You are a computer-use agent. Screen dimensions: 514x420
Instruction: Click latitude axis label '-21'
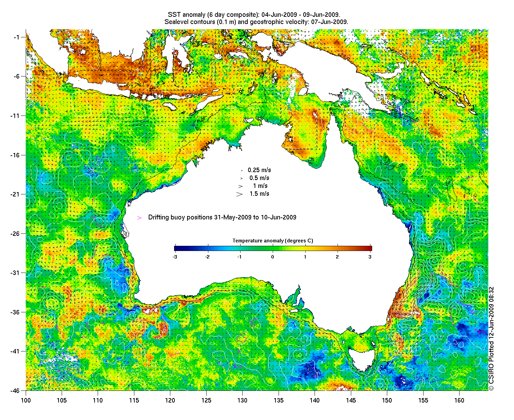15,194
